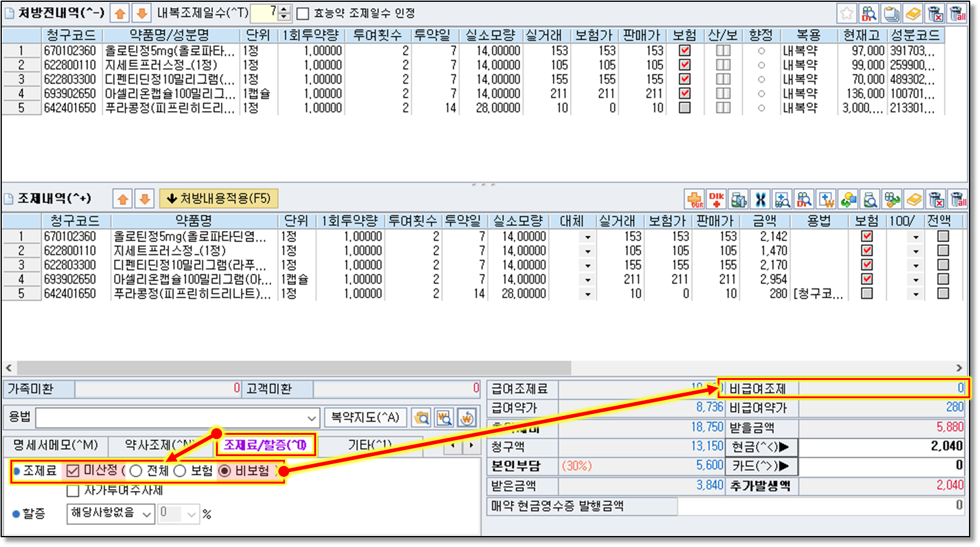Open the 용법 dropdown list
Viewport: 980px width, 547px height.
pyautogui.click(x=312, y=418)
